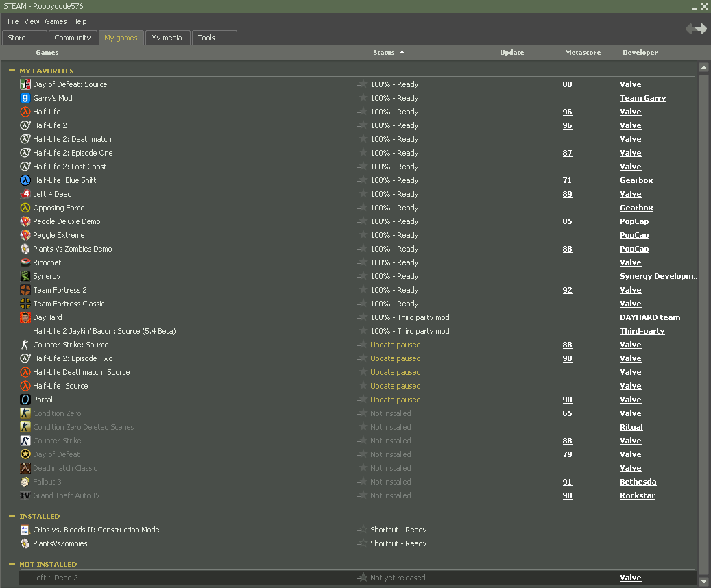The height and width of the screenshot is (588, 711).
Task: Click the Garry's Mod blue g icon
Action: click(x=25, y=98)
